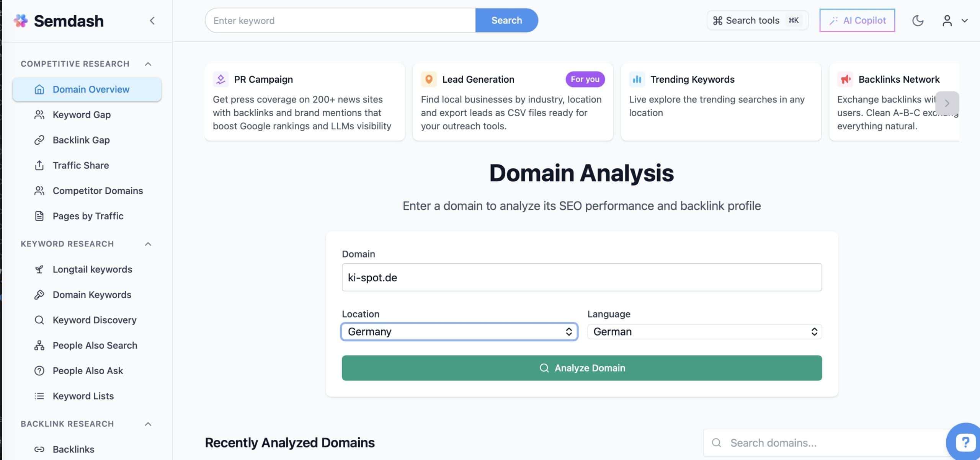Image resolution: width=980 pixels, height=460 pixels.
Task: Focus the Enter keyword search field
Action: click(x=340, y=20)
